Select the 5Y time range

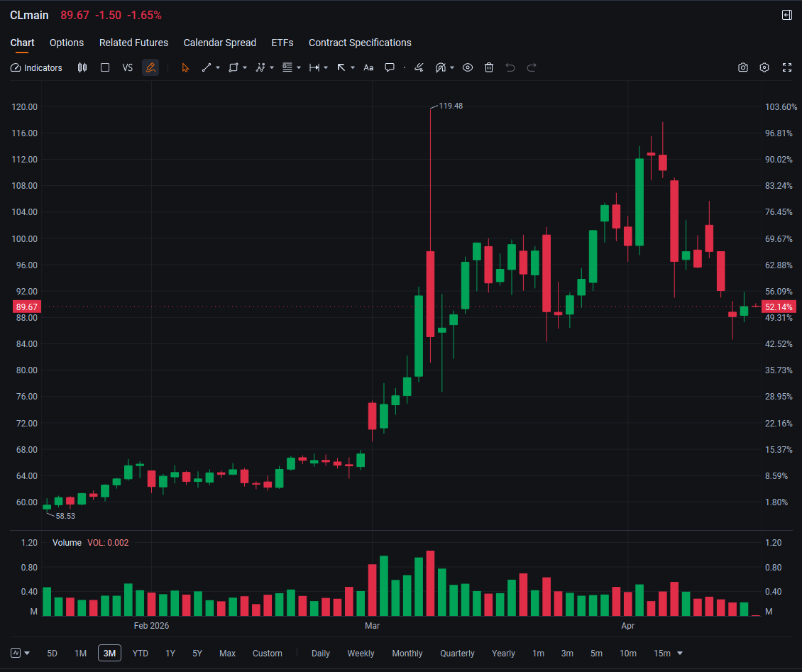[x=197, y=653]
